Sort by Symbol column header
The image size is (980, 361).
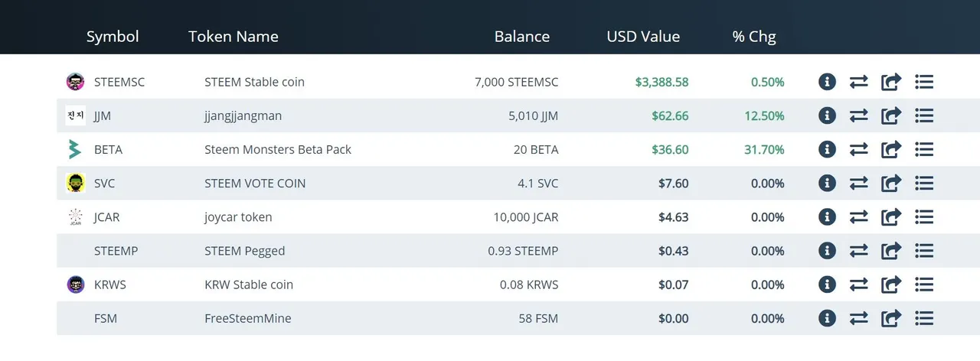[113, 37]
